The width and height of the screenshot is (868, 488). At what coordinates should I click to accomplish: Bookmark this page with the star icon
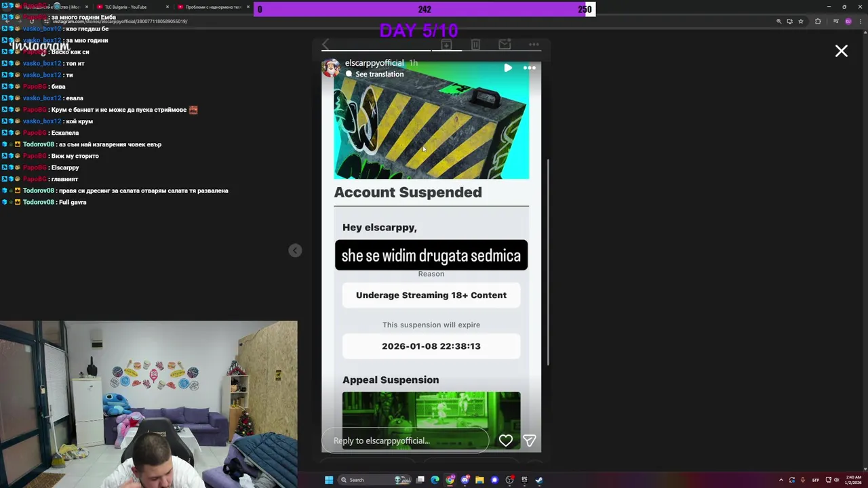coord(801,21)
